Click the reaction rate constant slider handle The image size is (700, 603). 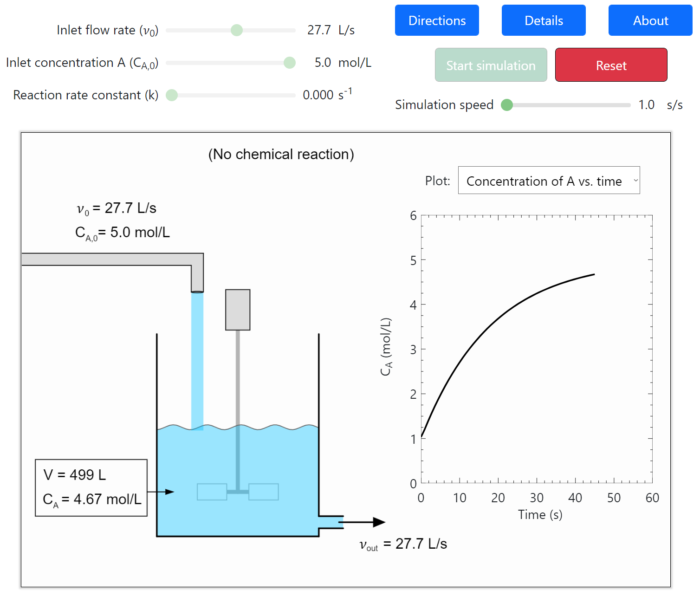point(172,95)
